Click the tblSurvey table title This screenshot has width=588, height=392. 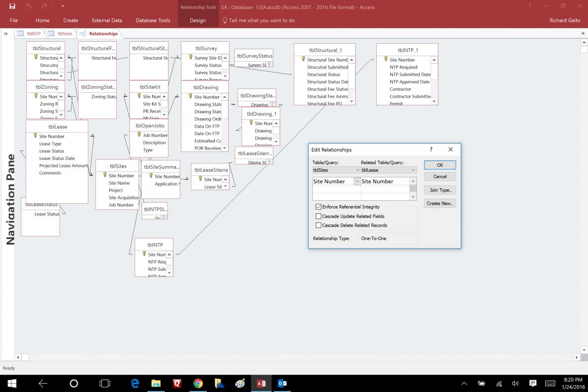tap(206, 48)
